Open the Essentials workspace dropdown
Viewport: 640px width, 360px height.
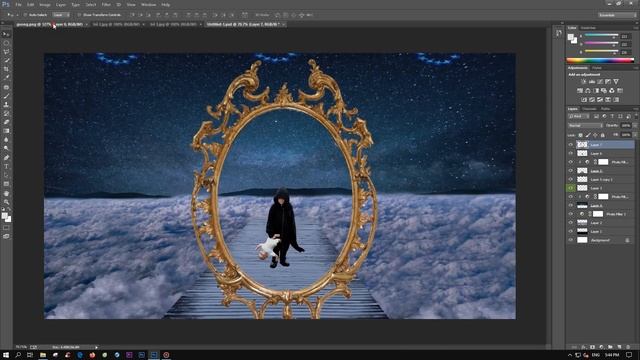617,15
